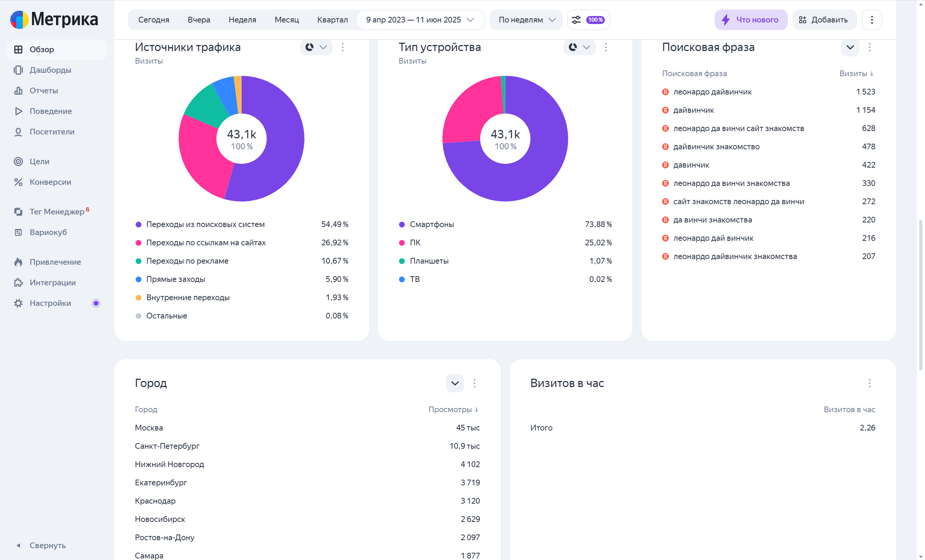
Task: Expand the По неделям grouping dropdown
Action: [x=526, y=20]
